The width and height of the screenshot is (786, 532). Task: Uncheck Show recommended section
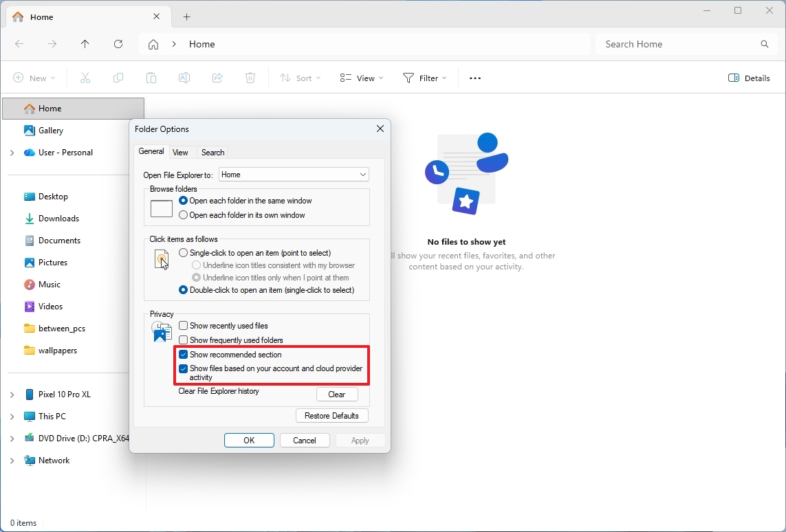click(x=183, y=354)
